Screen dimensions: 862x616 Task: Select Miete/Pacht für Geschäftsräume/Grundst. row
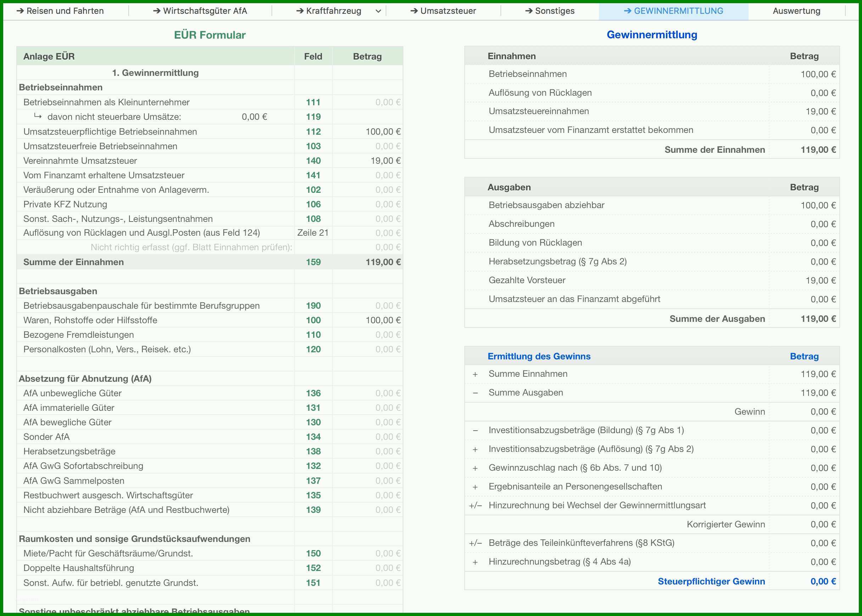210,553
